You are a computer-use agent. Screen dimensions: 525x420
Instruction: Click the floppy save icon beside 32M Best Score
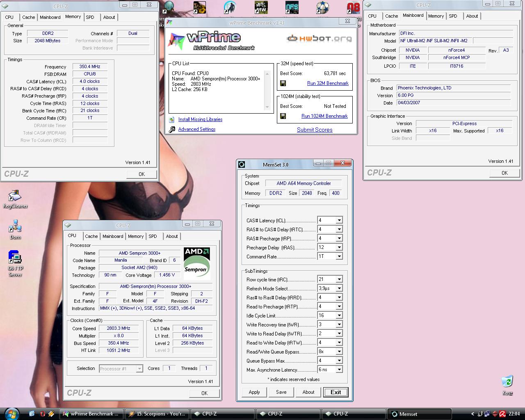283,83
